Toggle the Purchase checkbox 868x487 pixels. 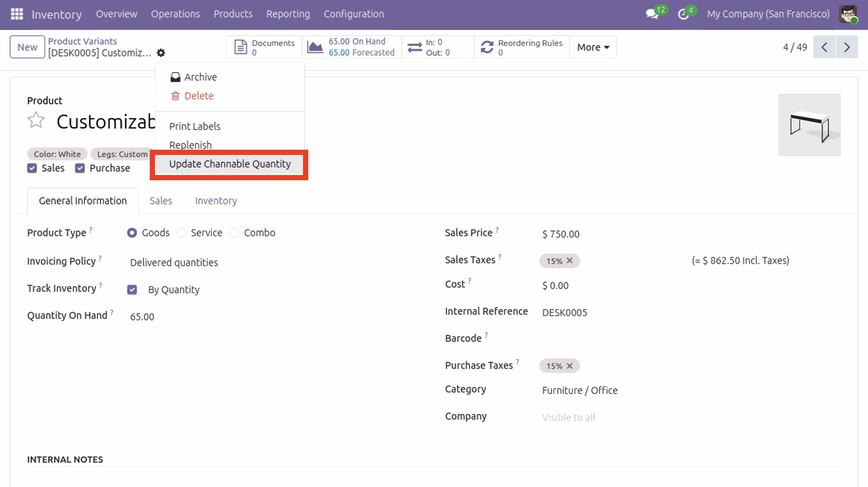click(80, 168)
